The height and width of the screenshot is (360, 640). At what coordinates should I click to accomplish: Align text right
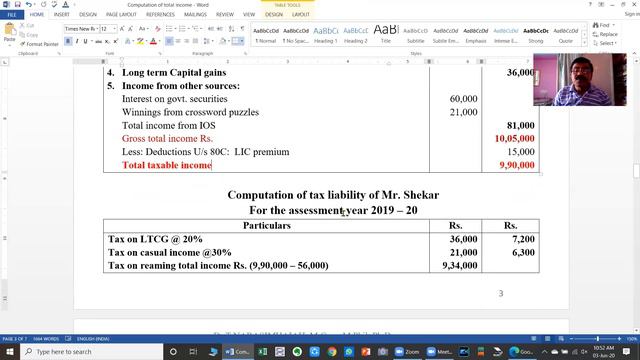click(187, 41)
